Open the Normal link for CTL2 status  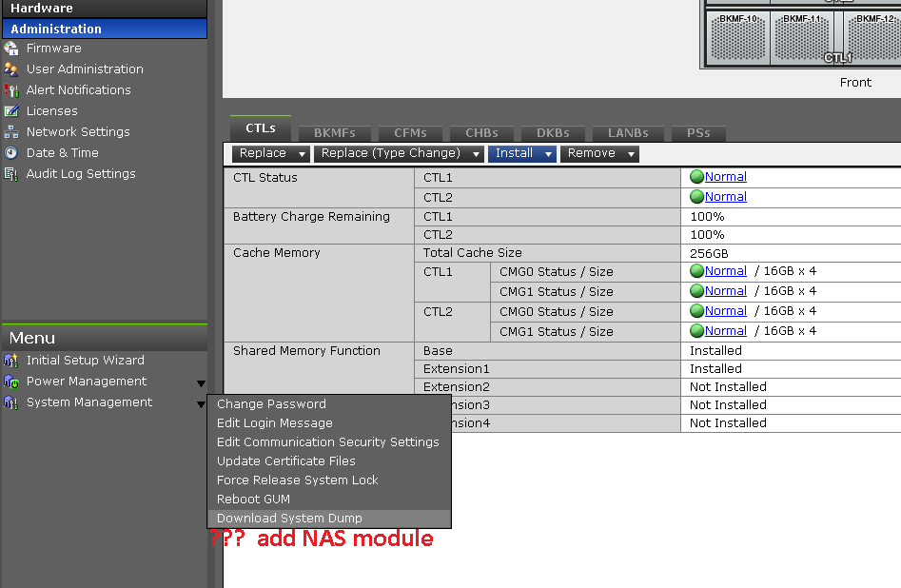pos(726,197)
